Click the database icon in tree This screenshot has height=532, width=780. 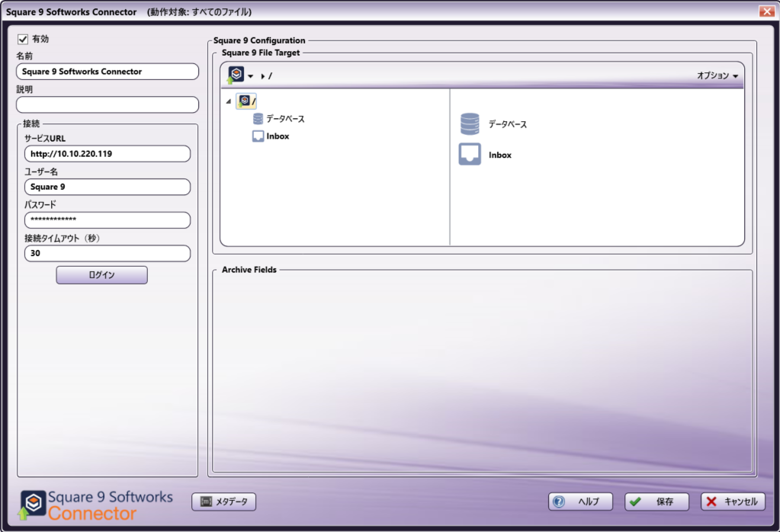(x=258, y=119)
